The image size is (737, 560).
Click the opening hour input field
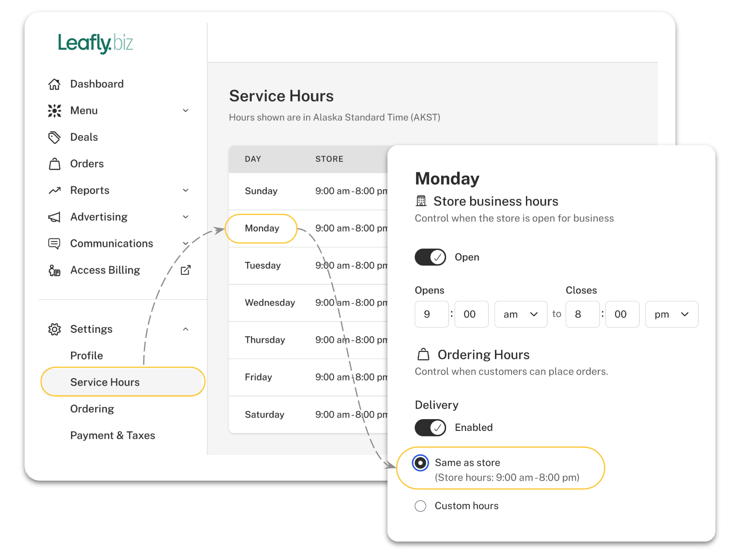click(x=431, y=314)
